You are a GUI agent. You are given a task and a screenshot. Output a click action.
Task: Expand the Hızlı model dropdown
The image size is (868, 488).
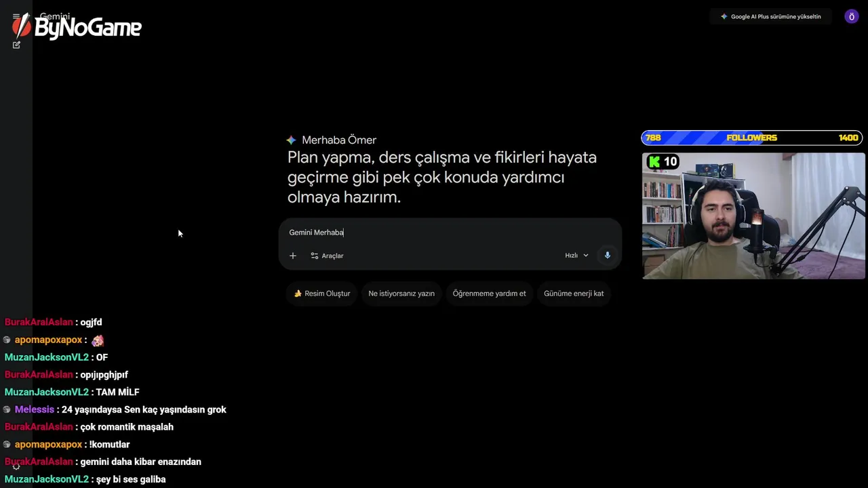pos(576,256)
